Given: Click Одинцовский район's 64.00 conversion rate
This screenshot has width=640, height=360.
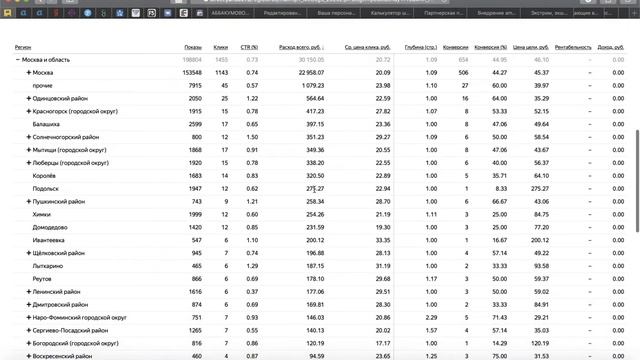Looking at the screenshot, I should click(500, 98).
